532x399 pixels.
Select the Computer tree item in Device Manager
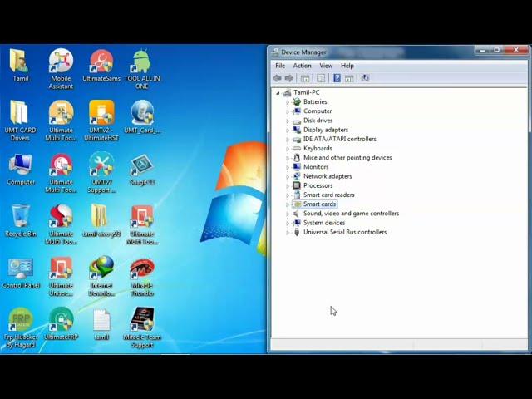pyautogui.click(x=318, y=111)
